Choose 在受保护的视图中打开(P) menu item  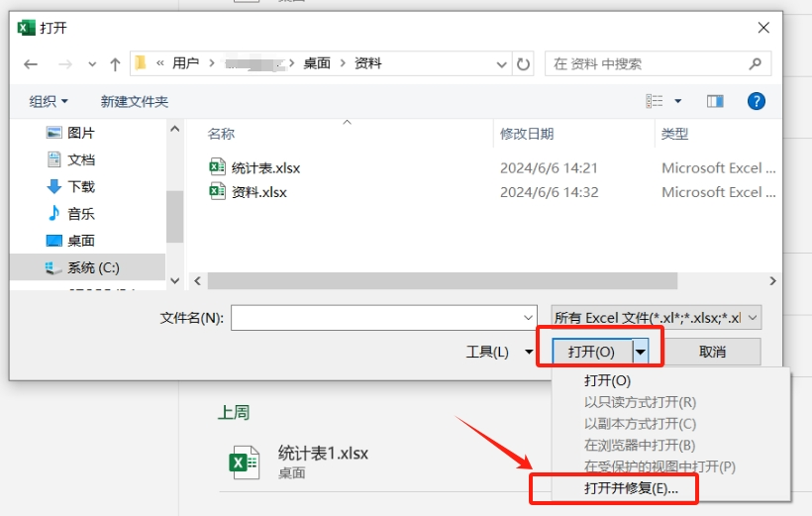coord(660,466)
